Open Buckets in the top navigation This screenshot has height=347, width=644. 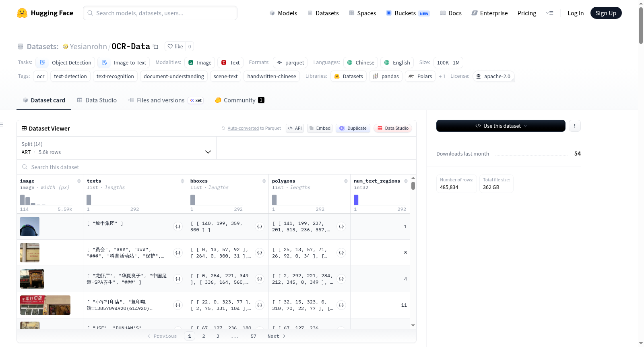(x=408, y=13)
